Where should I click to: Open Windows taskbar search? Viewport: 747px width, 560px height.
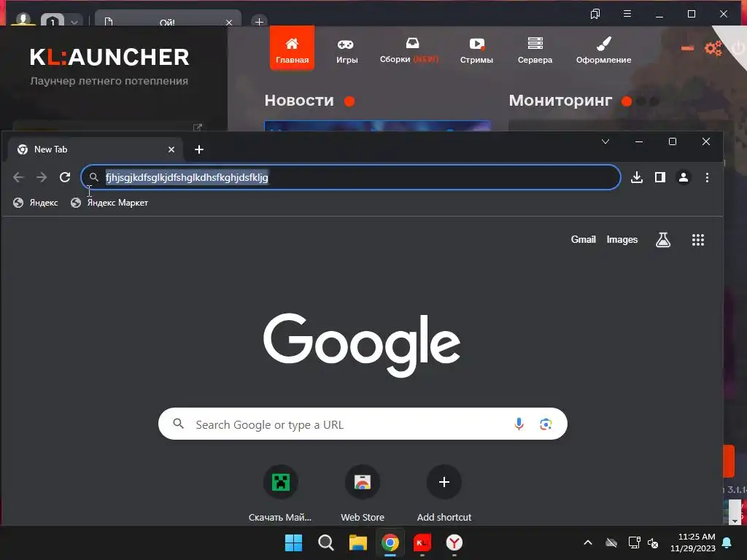tap(326, 542)
